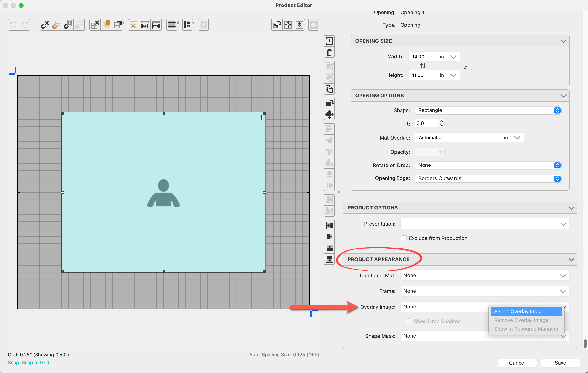Open the Shape dropdown showing Rectangle
This screenshot has height=373, width=588.
coord(488,110)
